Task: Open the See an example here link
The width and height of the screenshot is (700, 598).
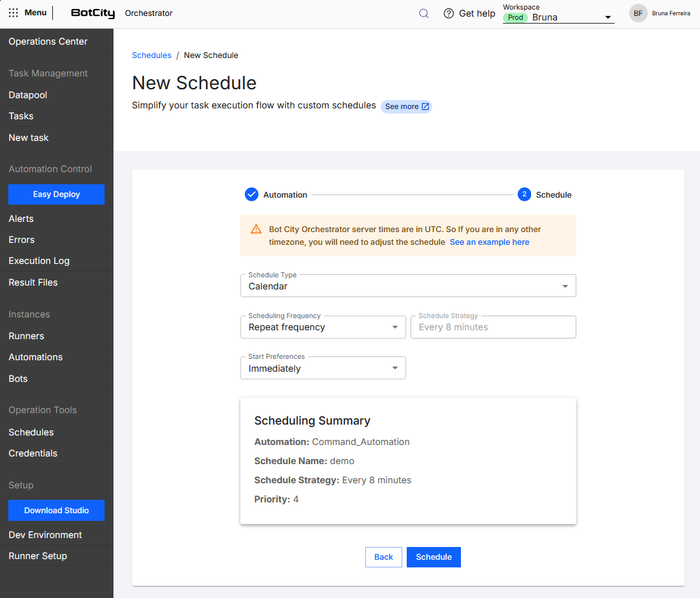Action: (489, 242)
